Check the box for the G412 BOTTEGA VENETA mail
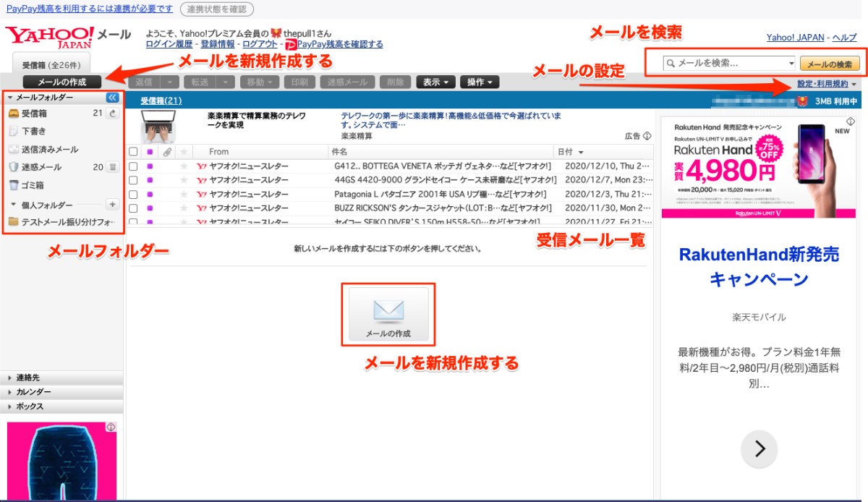868x502 pixels. coord(133,166)
